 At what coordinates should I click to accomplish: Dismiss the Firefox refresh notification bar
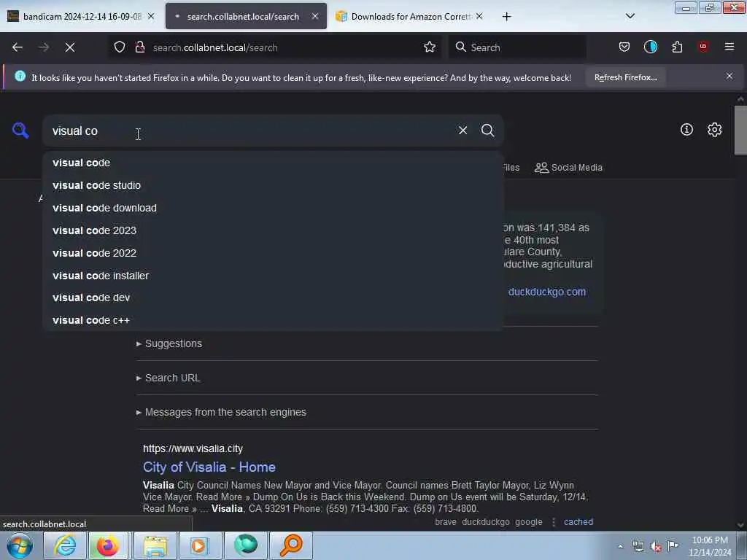729,76
